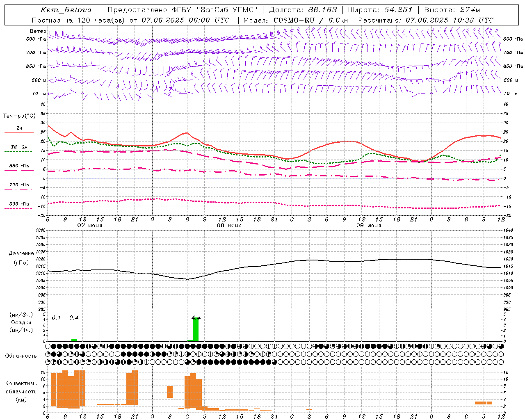This screenshot has height=420, width=525.
Task: Click the small orange convective bar near 3 on 08 июня
Action: 170,392
